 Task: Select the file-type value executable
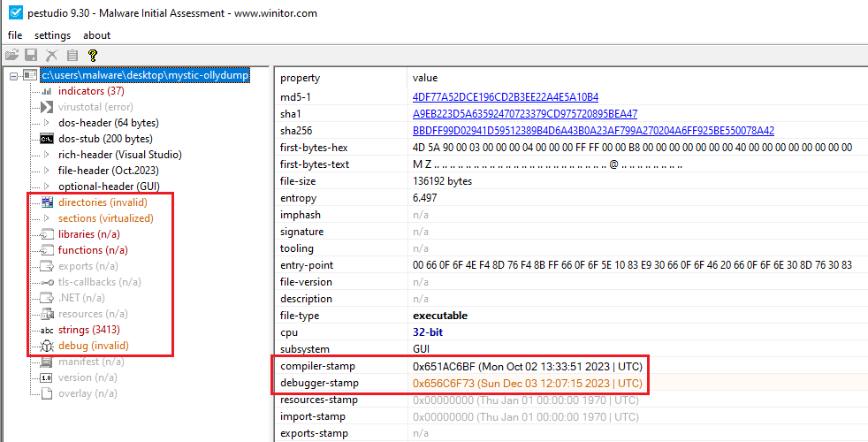tap(440, 316)
